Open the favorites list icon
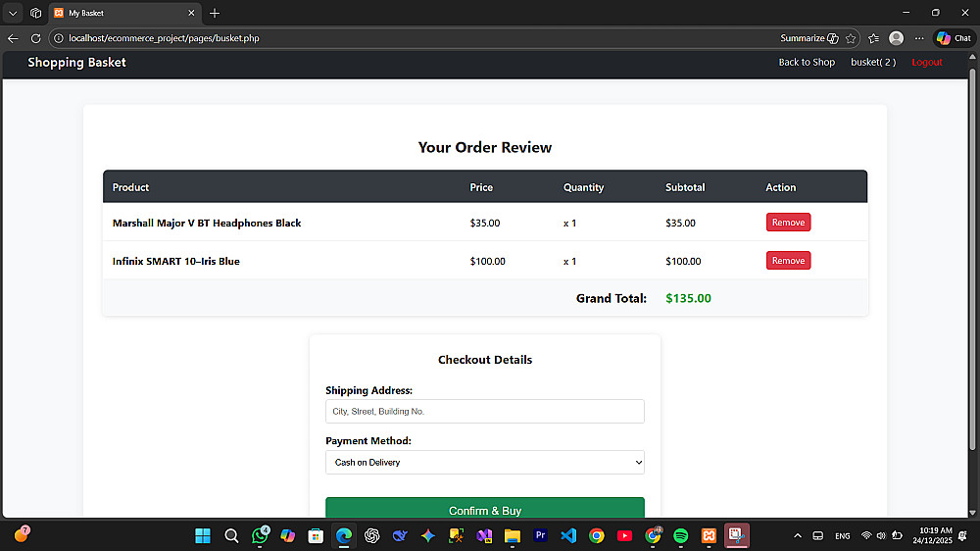 point(874,38)
